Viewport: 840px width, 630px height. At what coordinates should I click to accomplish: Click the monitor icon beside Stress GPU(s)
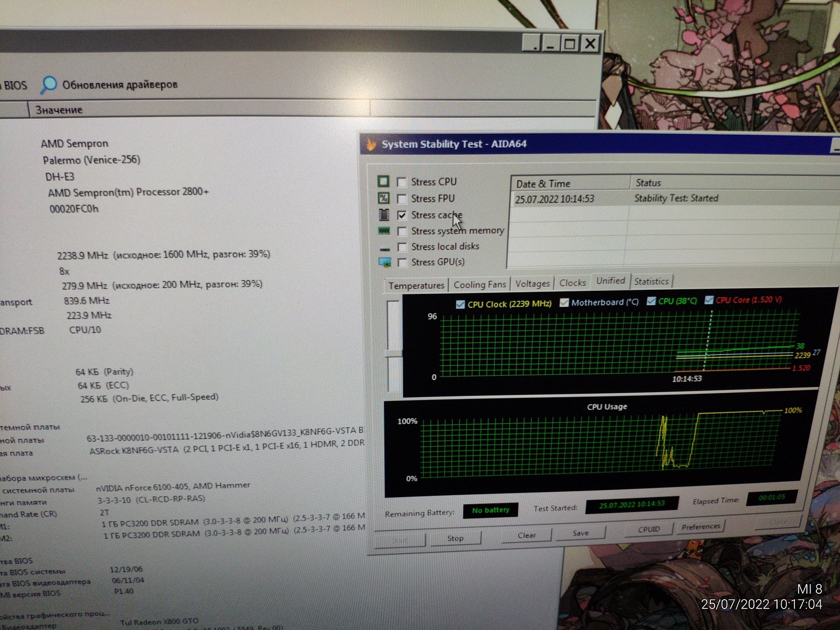[385, 261]
